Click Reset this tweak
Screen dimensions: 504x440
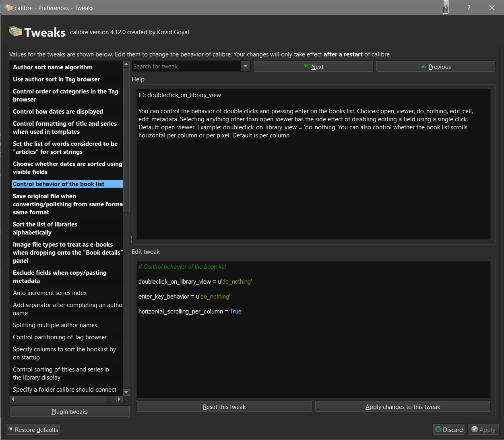pos(224,407)
